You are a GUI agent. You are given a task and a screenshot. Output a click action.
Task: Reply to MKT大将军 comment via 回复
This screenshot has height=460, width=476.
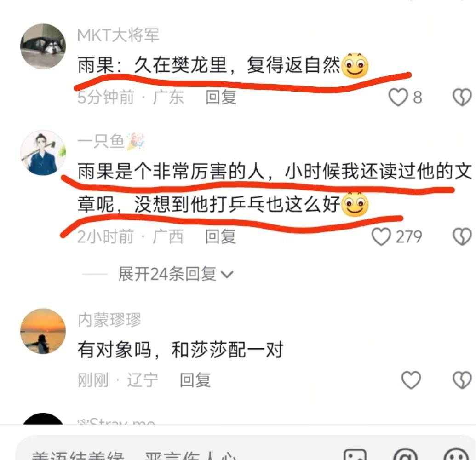(x=221, y=97)
